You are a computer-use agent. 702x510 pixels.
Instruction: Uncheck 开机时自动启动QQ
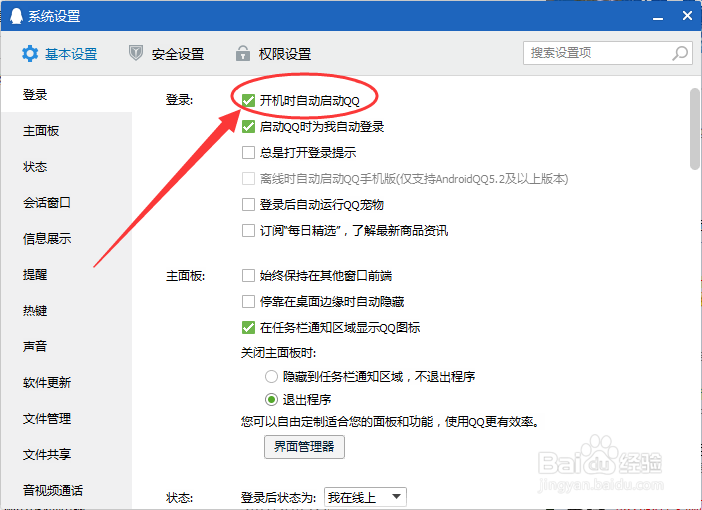(248, 101)
